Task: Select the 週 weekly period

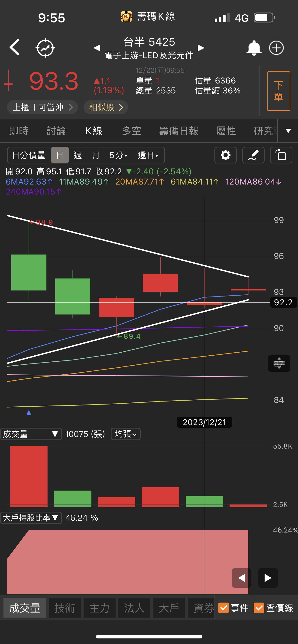Action: point(78,155)
